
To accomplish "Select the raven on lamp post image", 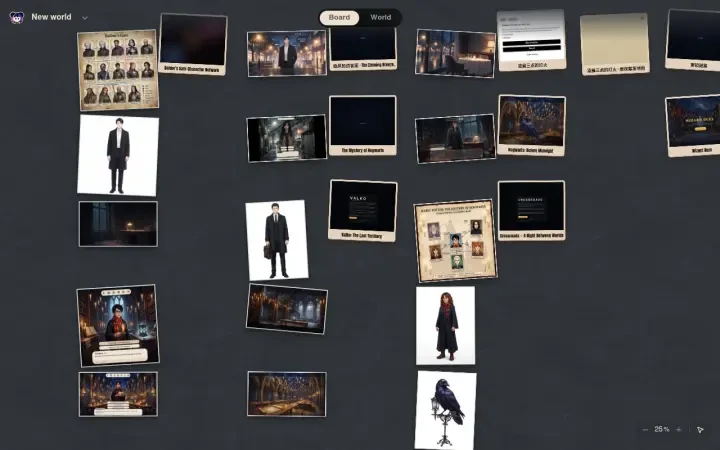I will click(x=445, y=410).
